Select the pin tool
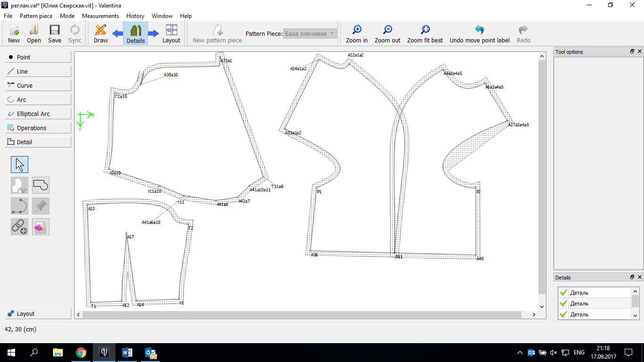The height and width of the screenshot is (362, 644). [x=41, y=206]
